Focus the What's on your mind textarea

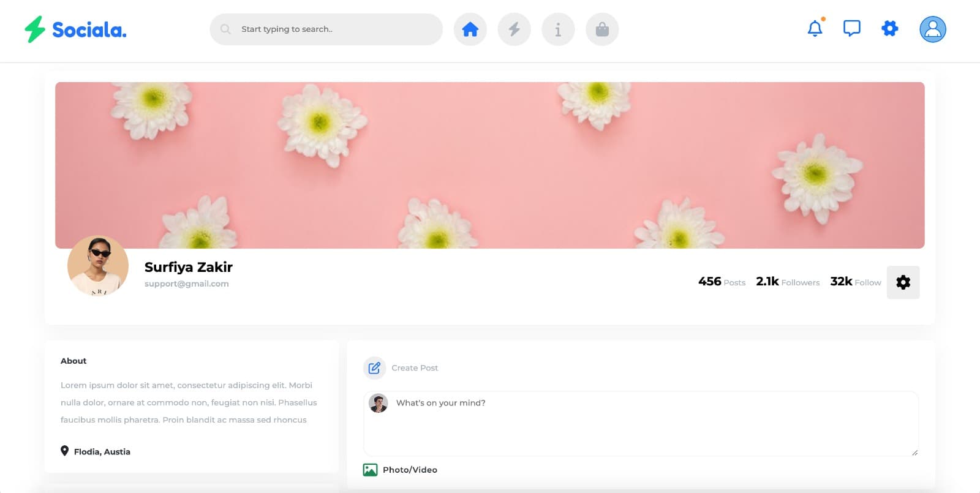coord(641,424)
